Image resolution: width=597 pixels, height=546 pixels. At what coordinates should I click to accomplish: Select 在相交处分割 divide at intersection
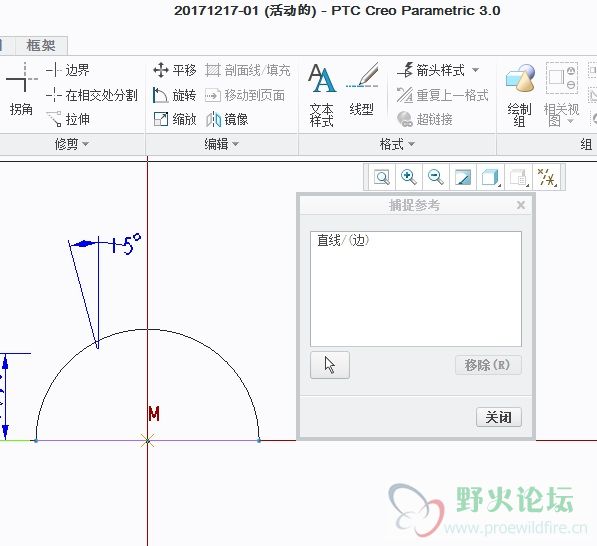click(91, 95)
